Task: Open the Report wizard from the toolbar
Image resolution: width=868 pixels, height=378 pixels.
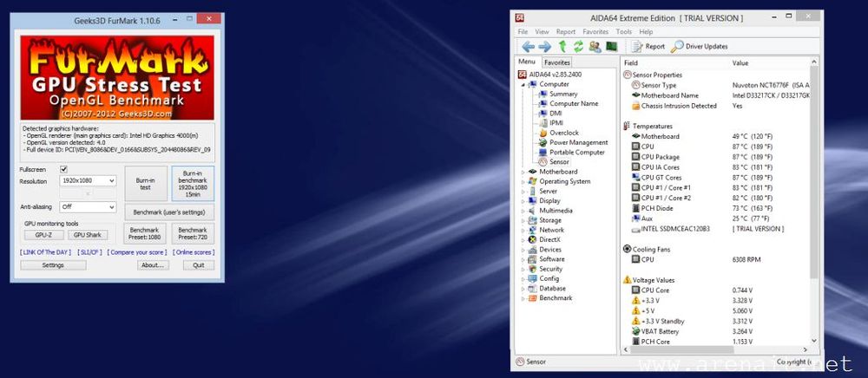Action: pyautogui.click(x=648, y=46)
